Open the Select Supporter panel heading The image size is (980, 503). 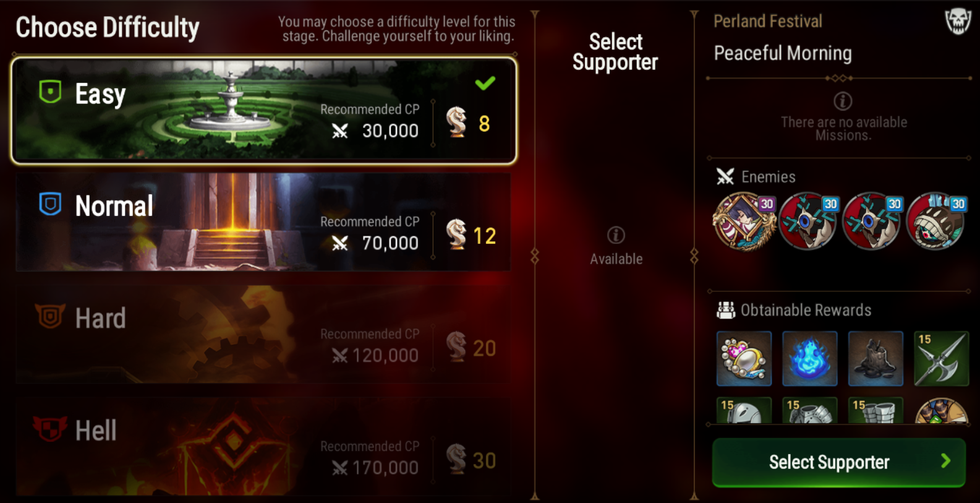click(615, 52)
